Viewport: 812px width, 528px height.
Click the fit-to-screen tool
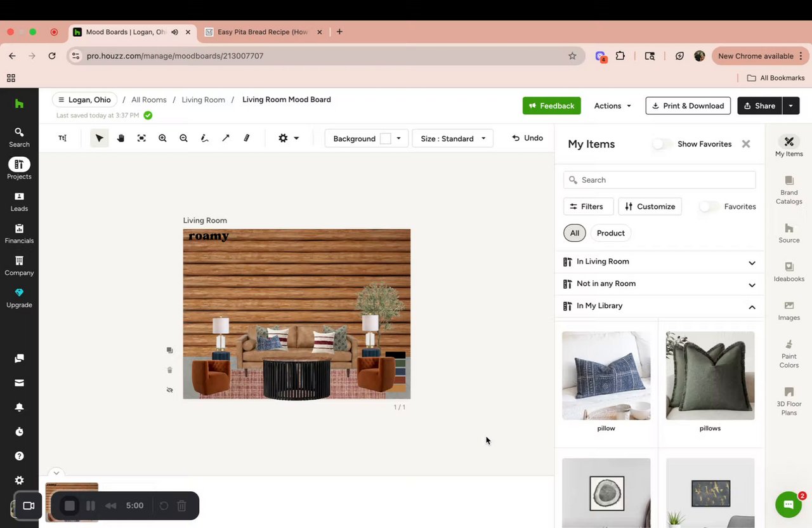pyautogui.click(x=141, y=138)
